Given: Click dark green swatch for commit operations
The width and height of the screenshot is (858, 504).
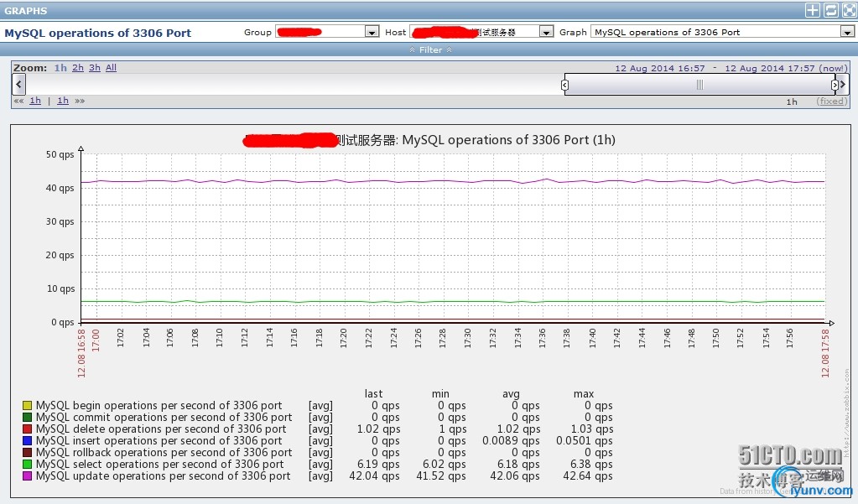Looking at the screenshot, I should point(28,418).
